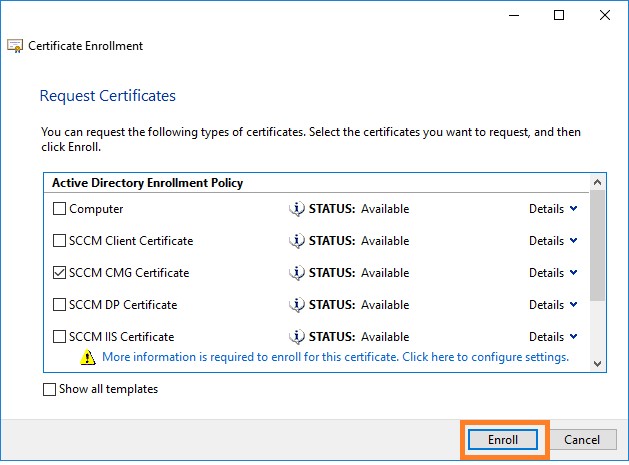
Task: Tick the SCCM Client Certificate checkbox
Action: pyautogui.click(x=59, y=241)
